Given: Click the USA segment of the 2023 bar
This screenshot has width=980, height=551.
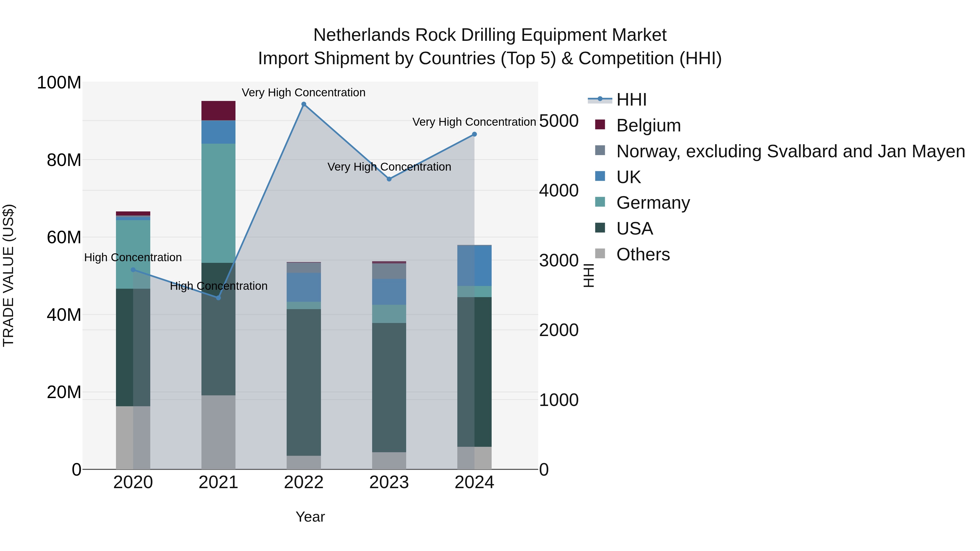Looking at the screenshot, I should (389, 388).
